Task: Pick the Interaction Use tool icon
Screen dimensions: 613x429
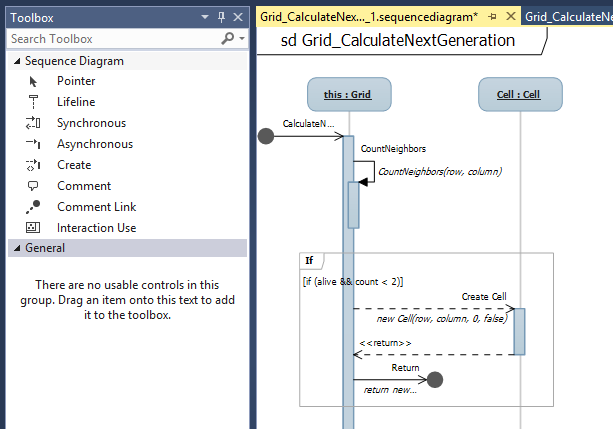Action: click(x=33, y=228)
